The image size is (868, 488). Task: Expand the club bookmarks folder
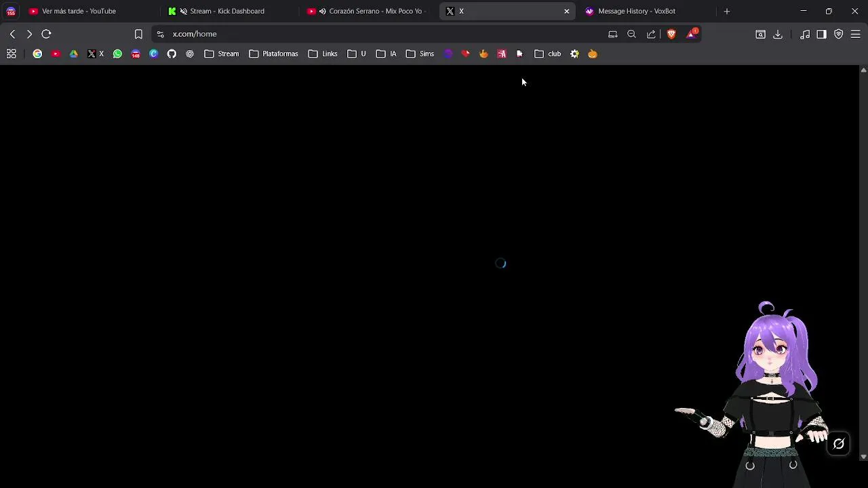(548, 54)
